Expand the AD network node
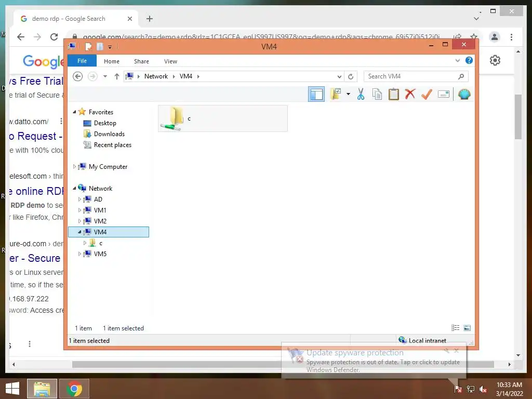The width and height of the screenshot is (532, 399). 79,199
